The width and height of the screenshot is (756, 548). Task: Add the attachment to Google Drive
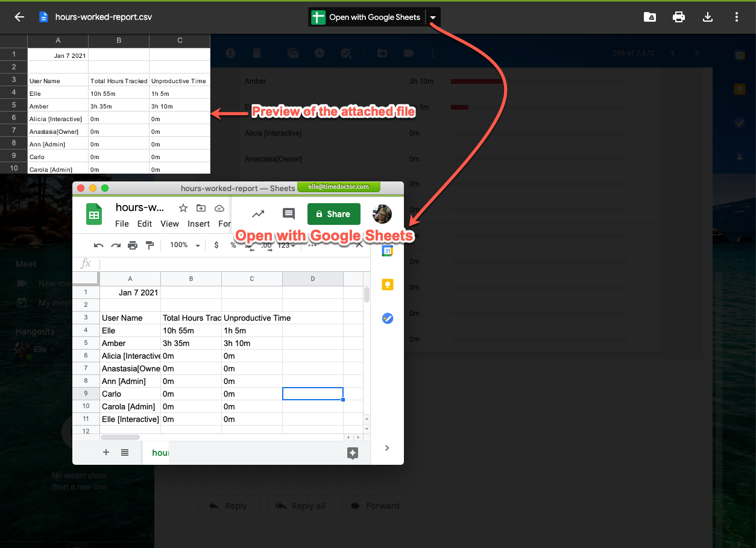[650, 17]
